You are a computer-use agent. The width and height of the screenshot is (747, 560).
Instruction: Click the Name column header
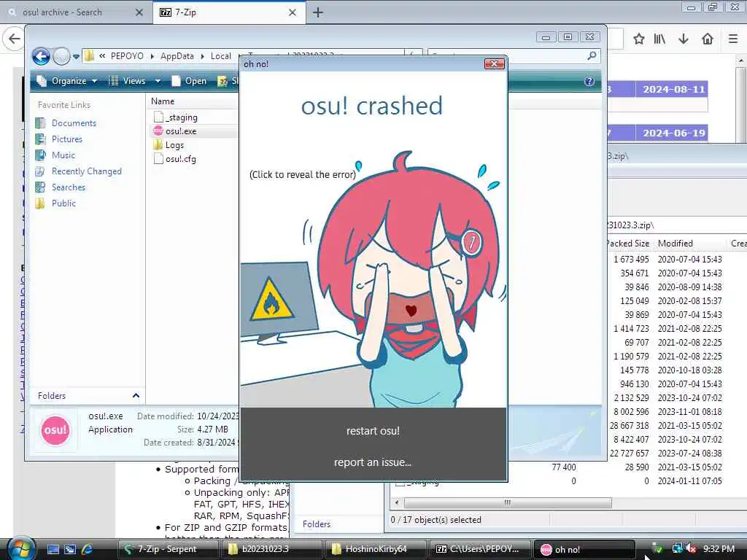(163, 101)
